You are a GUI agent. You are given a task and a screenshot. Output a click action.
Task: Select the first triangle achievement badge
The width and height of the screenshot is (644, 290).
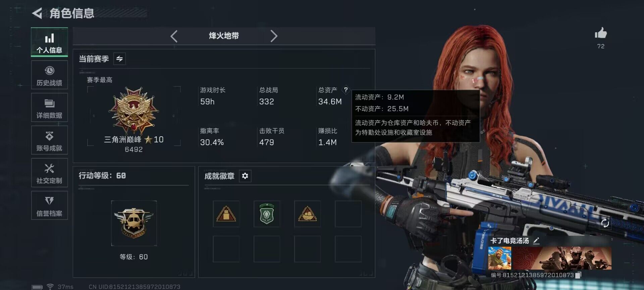(226, 214)
